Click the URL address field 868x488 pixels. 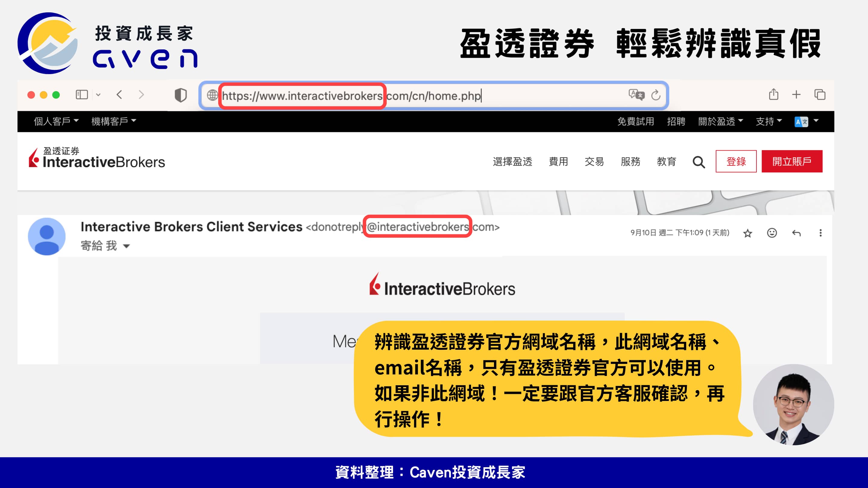click(x=433, y=96)
